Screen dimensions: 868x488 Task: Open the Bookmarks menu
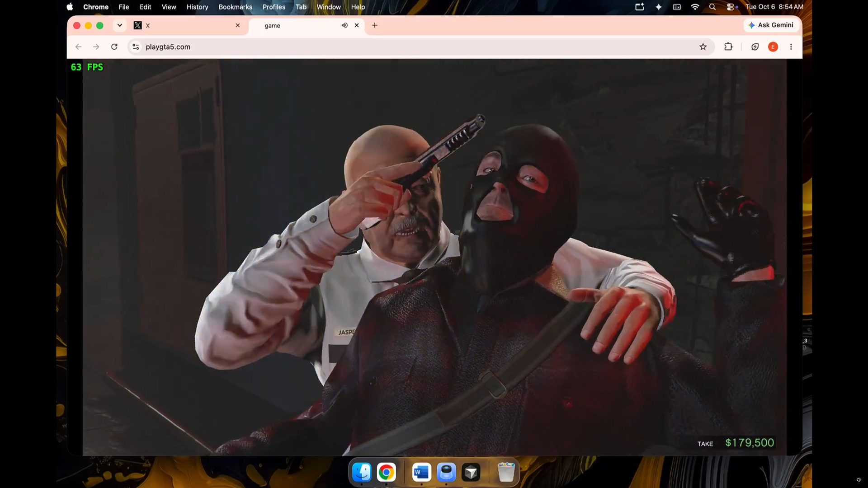(235, 7)
